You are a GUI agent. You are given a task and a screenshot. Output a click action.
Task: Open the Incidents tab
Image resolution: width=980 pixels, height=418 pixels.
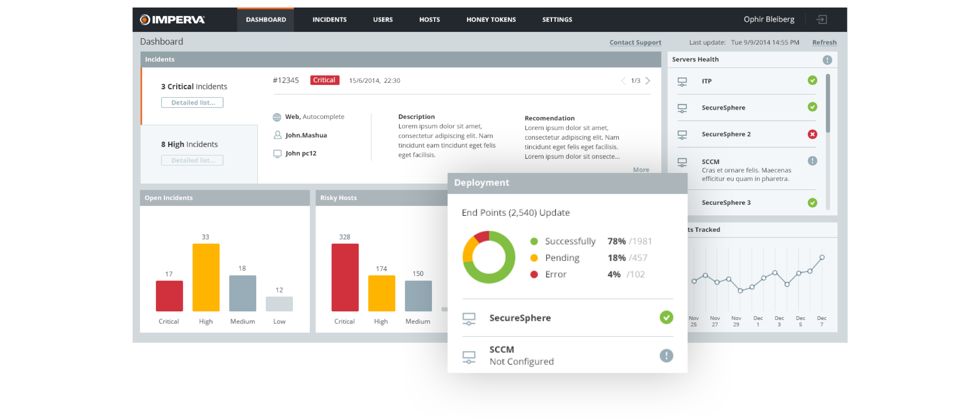(x=329, y=19)
